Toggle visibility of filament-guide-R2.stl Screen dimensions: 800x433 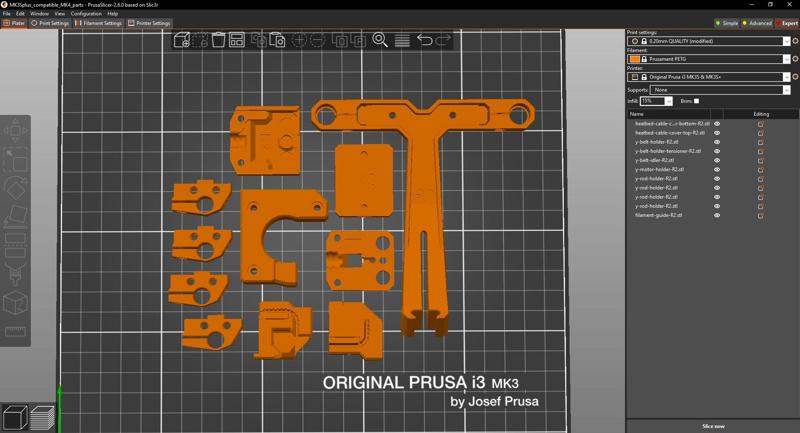pos(717,215)
